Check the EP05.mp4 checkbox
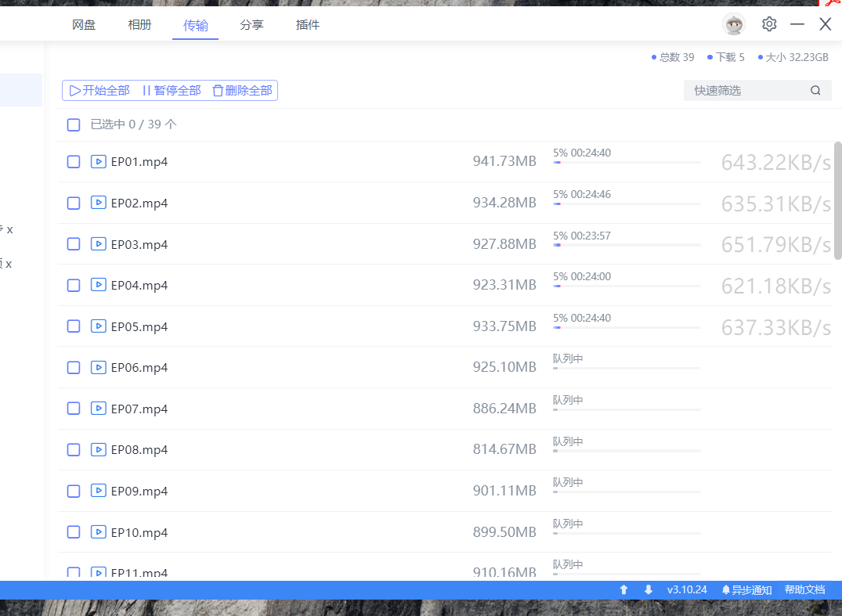This screenshot has width=842, height=616. 74,326
